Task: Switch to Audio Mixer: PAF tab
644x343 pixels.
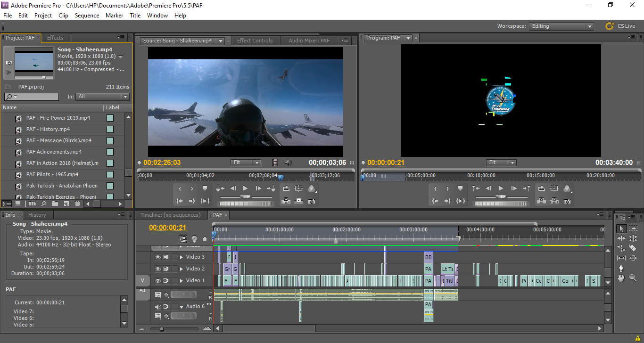Action: pyautogui.click(x=309, y=41)
